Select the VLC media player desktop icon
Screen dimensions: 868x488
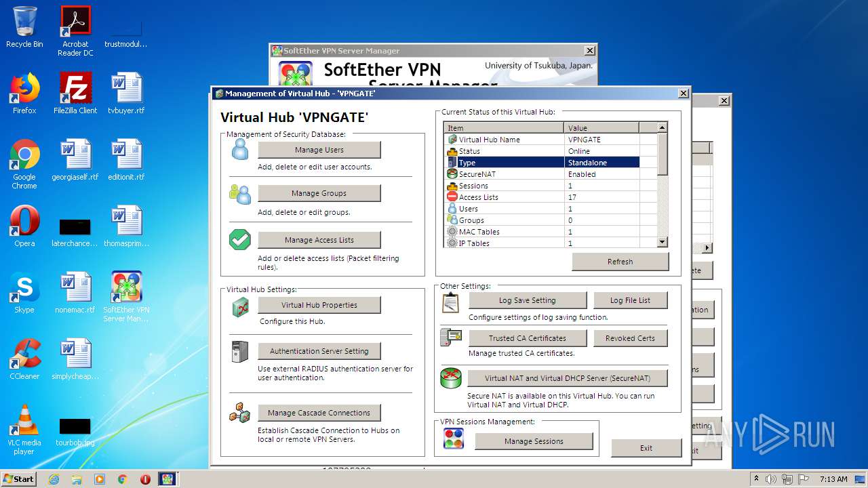point(24,430)
